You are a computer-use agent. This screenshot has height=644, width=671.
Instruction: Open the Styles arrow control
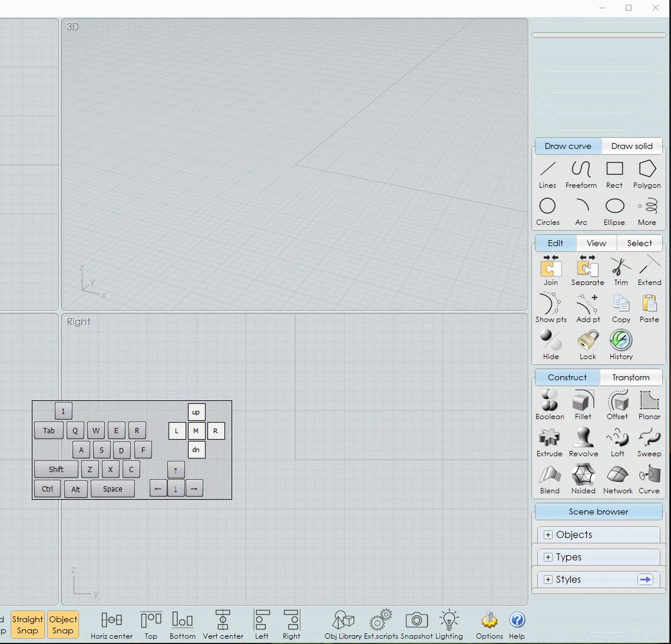coord(645,579)
